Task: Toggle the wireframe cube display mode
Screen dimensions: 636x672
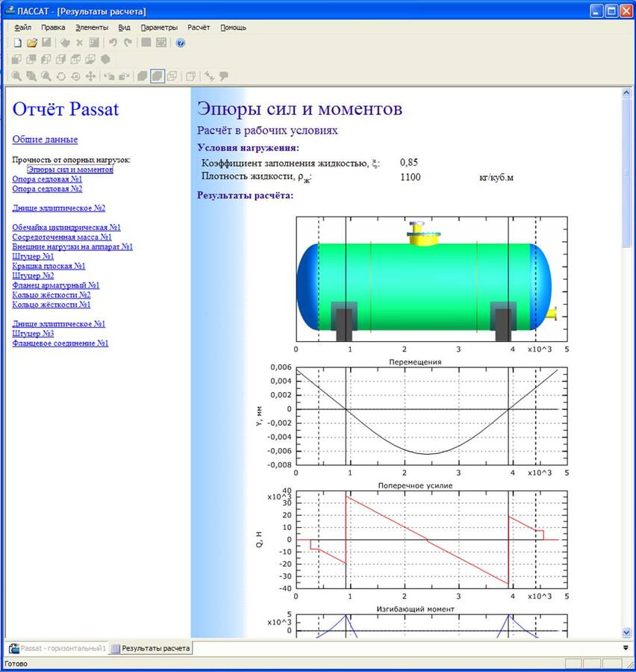Action: click(x=172, y=76)
